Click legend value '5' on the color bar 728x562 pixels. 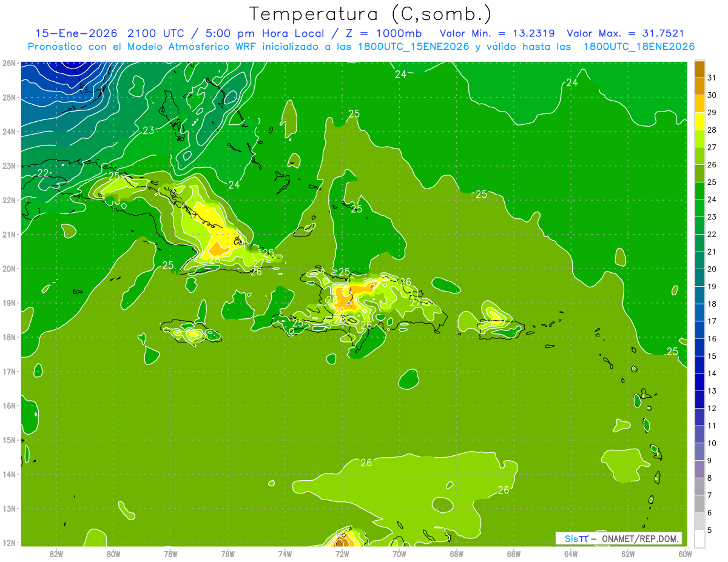click(x=709, y=530)
